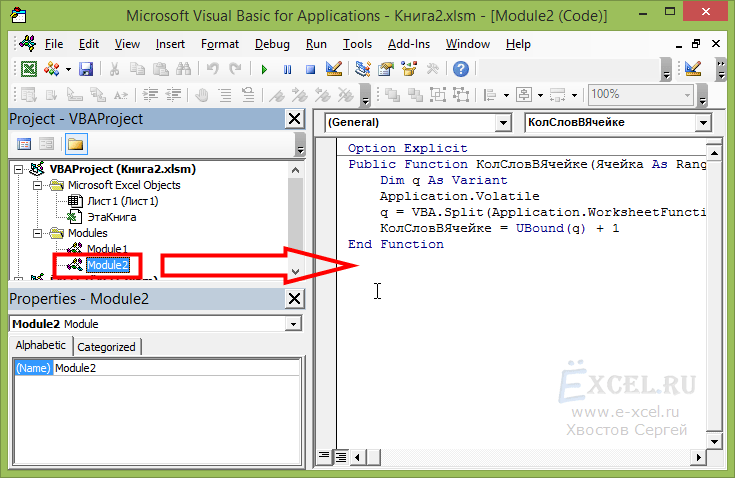Viewport: 735px width, 478px height.
Task: Open the Run menu
Action: 316,44
